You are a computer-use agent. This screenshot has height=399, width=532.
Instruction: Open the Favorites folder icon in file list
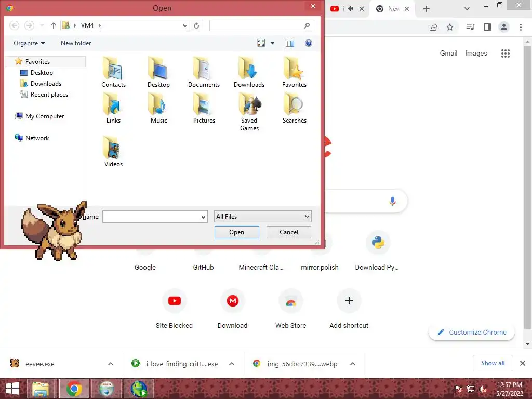(x=294, y=73)
